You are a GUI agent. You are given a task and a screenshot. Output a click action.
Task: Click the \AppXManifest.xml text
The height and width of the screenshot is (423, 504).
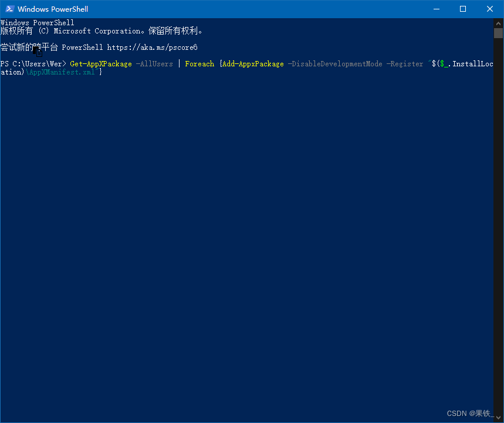tap(60, 72)
